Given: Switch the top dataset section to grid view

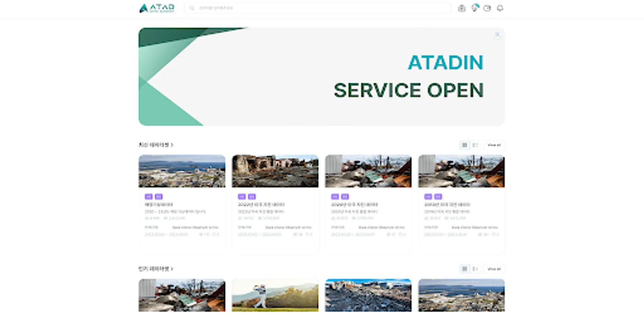Looking at the screenshot, I should pyautogui.click(x=464, y=145).
